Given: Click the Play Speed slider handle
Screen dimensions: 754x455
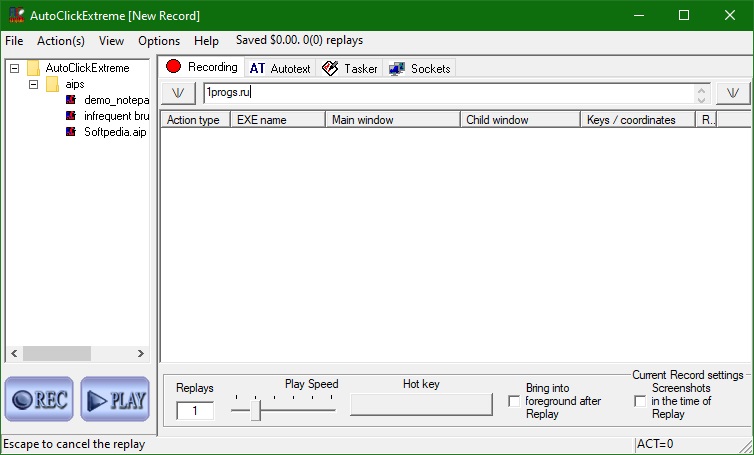Looking at the screenshot, I should pyautogui.click(x=255, y=410).
